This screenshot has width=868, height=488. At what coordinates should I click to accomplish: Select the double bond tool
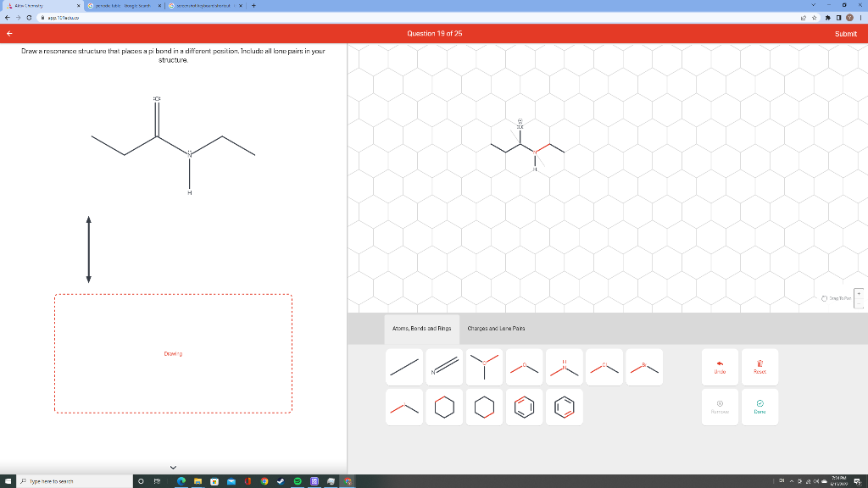click(444, 366)
